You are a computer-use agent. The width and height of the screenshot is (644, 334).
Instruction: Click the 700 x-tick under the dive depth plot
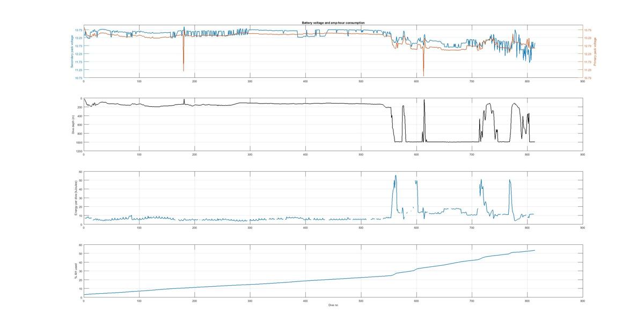point(472,155)
